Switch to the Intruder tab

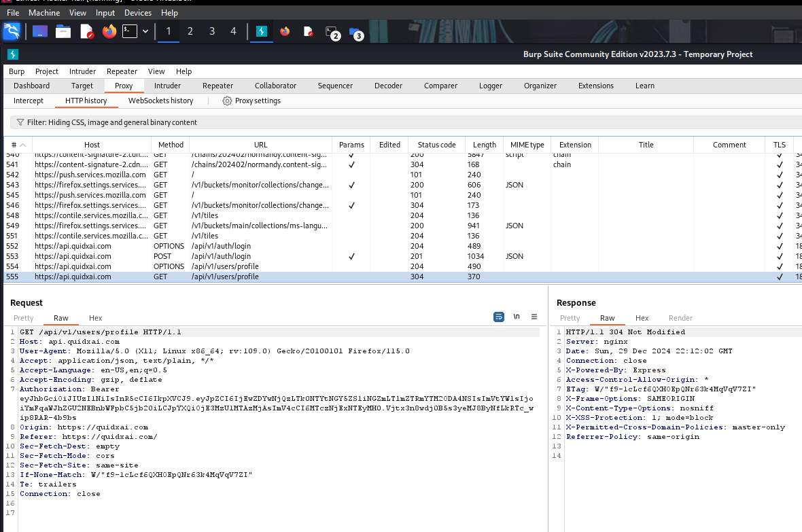[x=167, y=86]
